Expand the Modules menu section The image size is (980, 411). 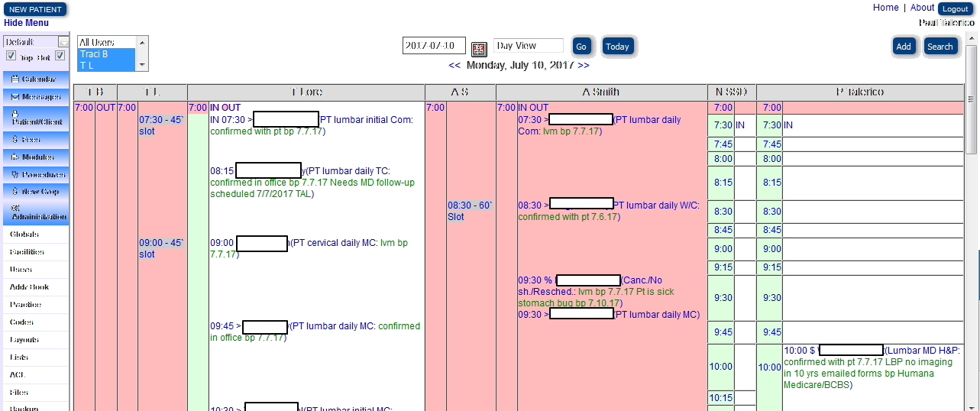coord(34,157)
